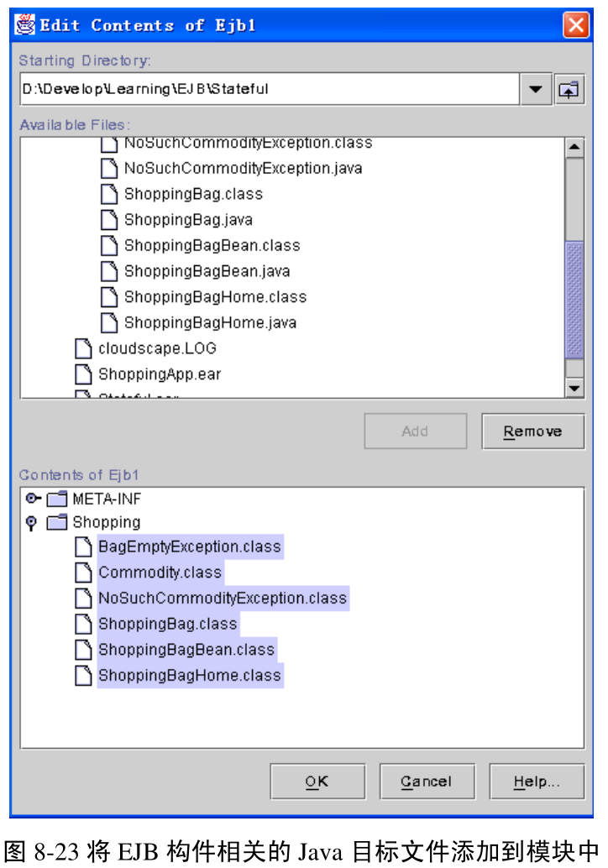This screenshot has width=608, height=868.
Task: Click file icon next to ShoppingBag.java
Action: coord(109,220)
